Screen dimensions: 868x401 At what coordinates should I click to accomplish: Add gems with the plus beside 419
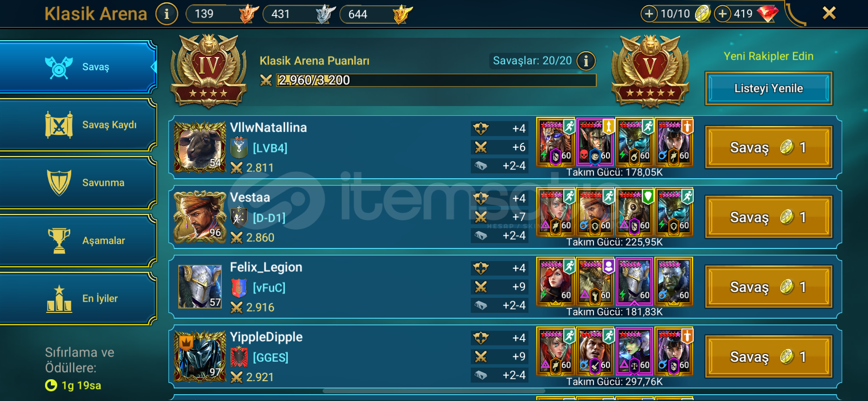pyautogui.click(x=722, y=14)
